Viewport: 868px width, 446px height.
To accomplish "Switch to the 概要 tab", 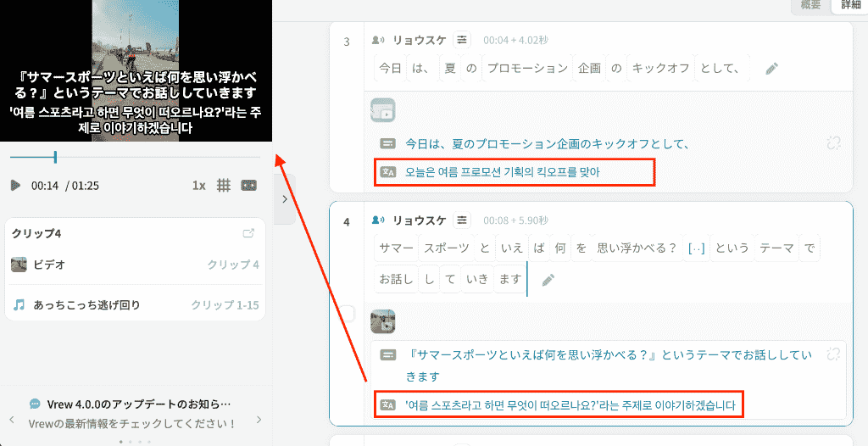I will (x=810, y=5).
